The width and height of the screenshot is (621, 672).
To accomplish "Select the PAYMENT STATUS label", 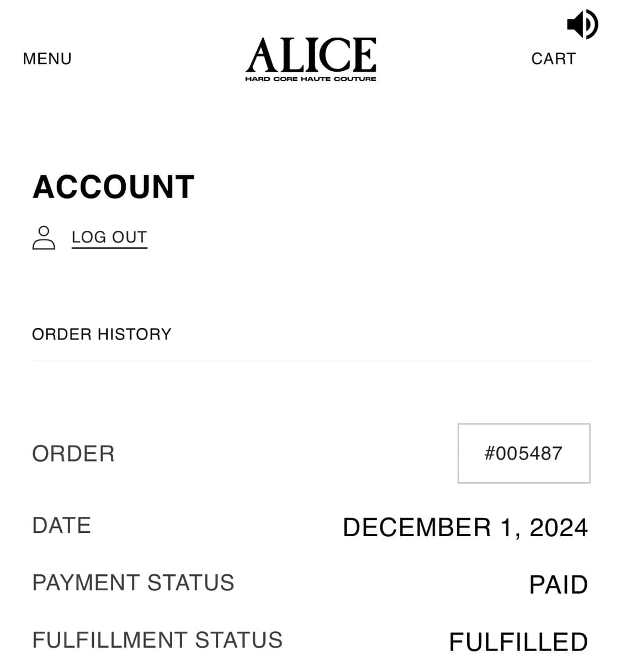I will coord(133,583).
